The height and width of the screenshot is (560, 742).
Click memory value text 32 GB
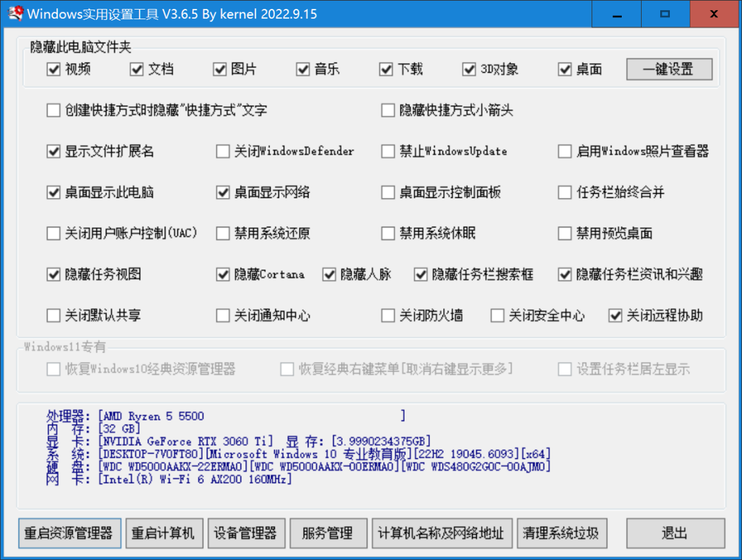tap(119, 429)
